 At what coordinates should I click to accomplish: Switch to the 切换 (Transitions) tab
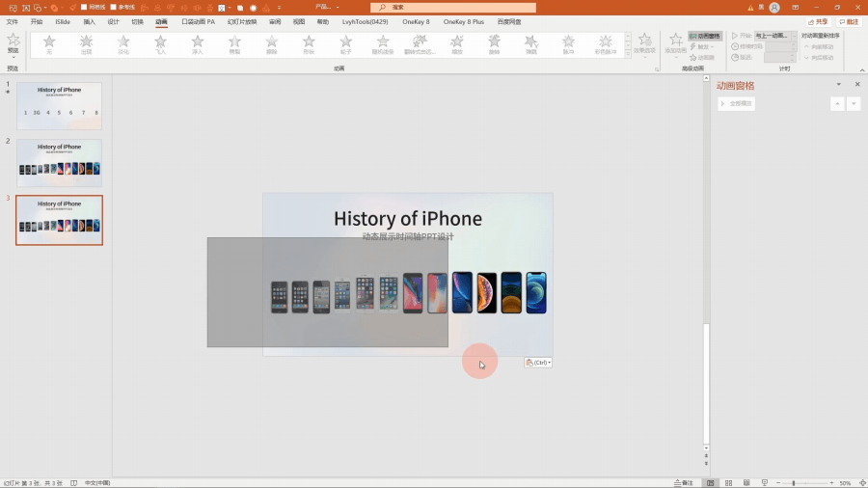pyautogui.click(x=137, y=21)
